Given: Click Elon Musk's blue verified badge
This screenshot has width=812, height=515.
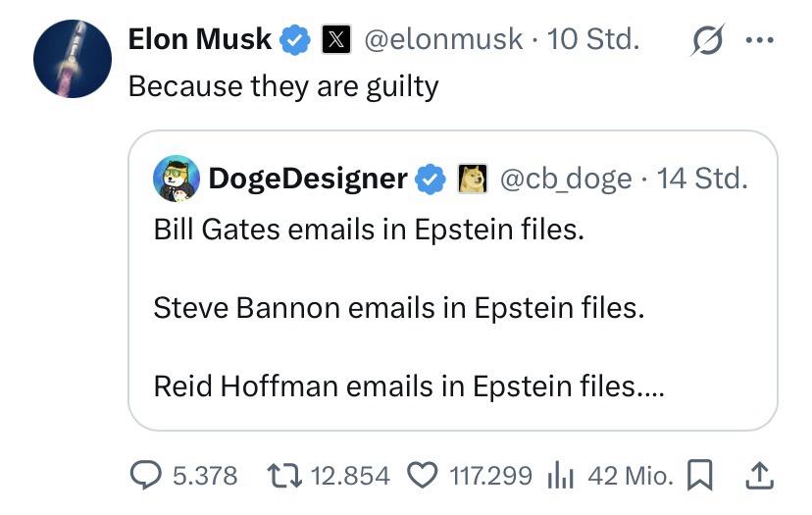Looking at the screenshot, I should point(295,40).
